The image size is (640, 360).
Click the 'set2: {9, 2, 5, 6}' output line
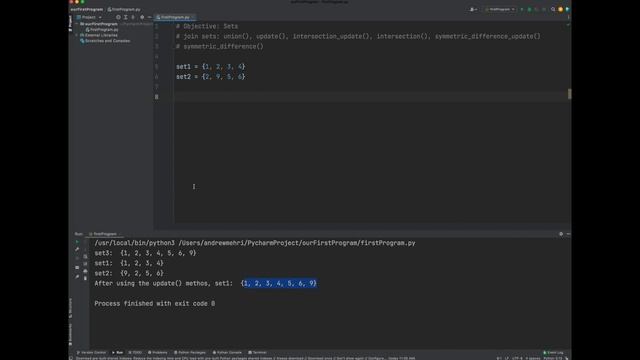point(129,273)
